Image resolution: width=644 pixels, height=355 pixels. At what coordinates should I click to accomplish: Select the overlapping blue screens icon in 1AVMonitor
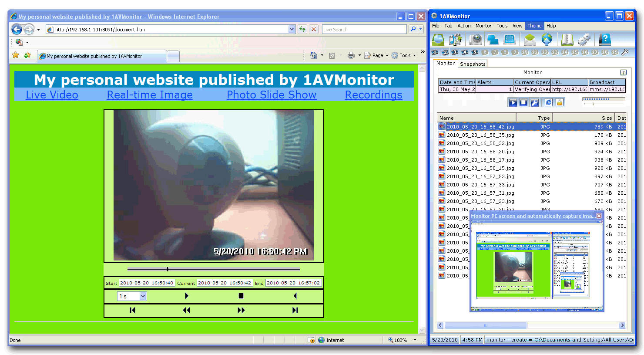point(493,40)
